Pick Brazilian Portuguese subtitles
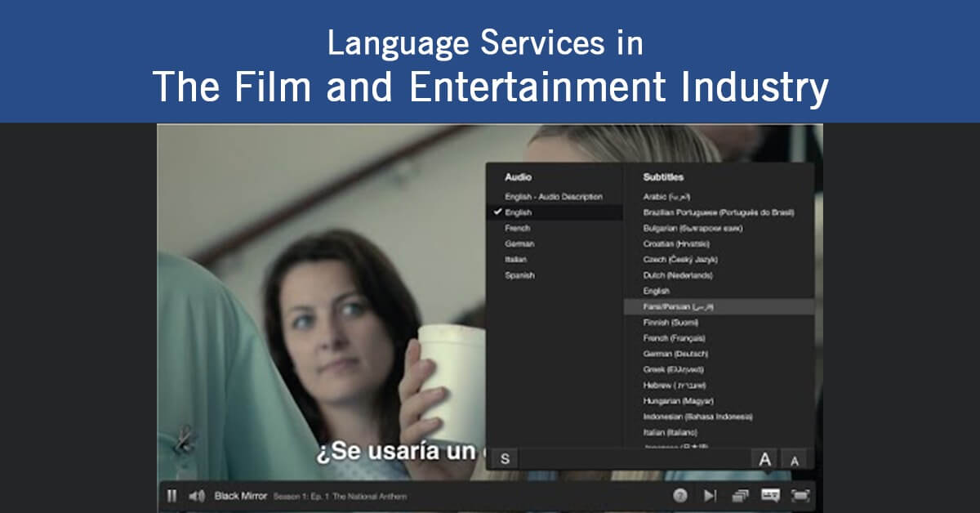 (718, 212)
